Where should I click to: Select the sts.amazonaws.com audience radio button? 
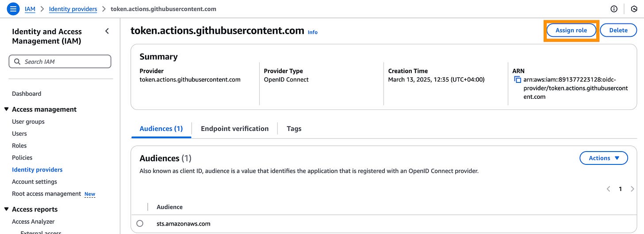coord(140,223)
